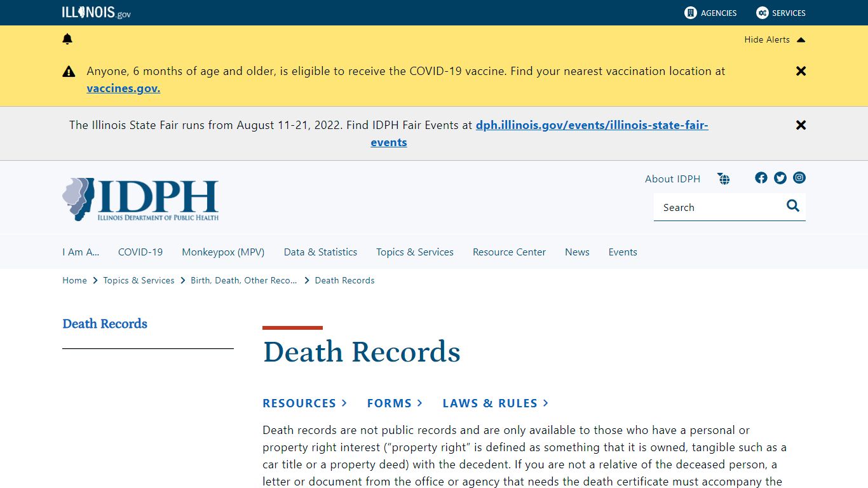Dismiss the Illinois State Fair notice
The height and width of the screenshot is (488, 868).
[801, 125]
